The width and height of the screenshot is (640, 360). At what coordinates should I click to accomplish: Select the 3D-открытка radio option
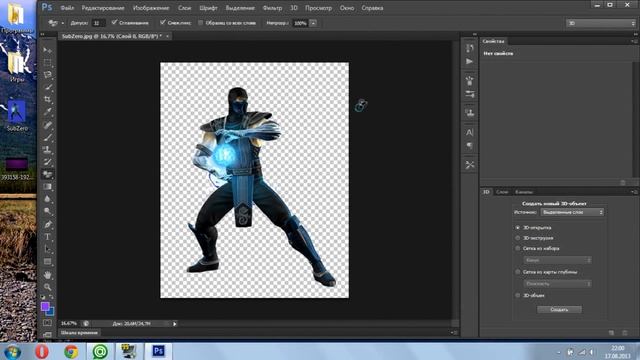coord(518,227)
